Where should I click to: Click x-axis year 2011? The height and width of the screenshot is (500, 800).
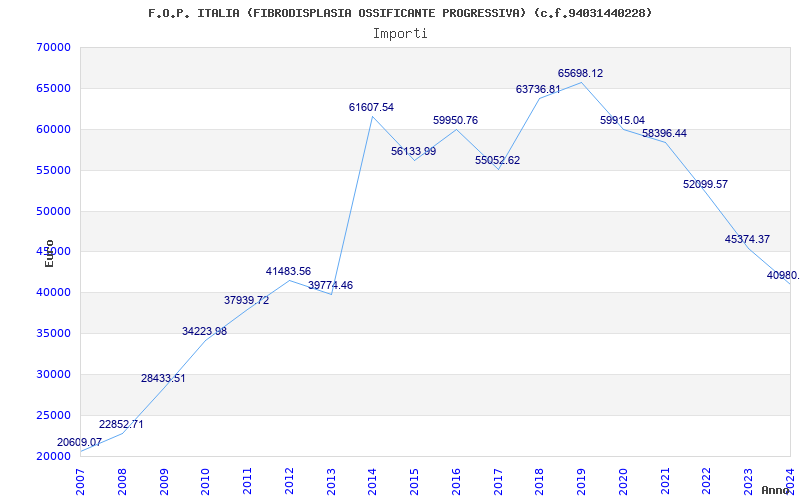[x=247, y=482]
